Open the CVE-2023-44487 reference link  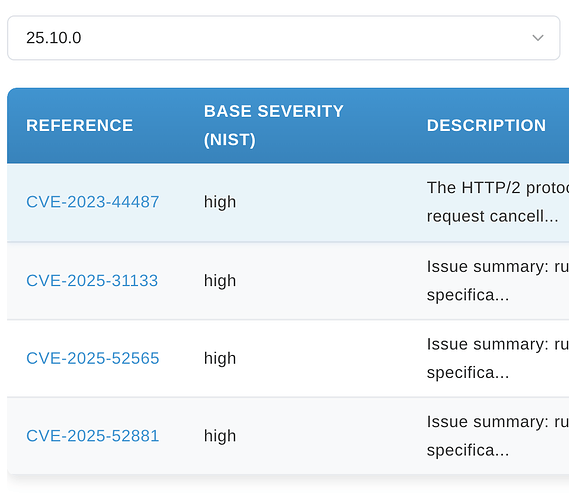pos(93,202)
